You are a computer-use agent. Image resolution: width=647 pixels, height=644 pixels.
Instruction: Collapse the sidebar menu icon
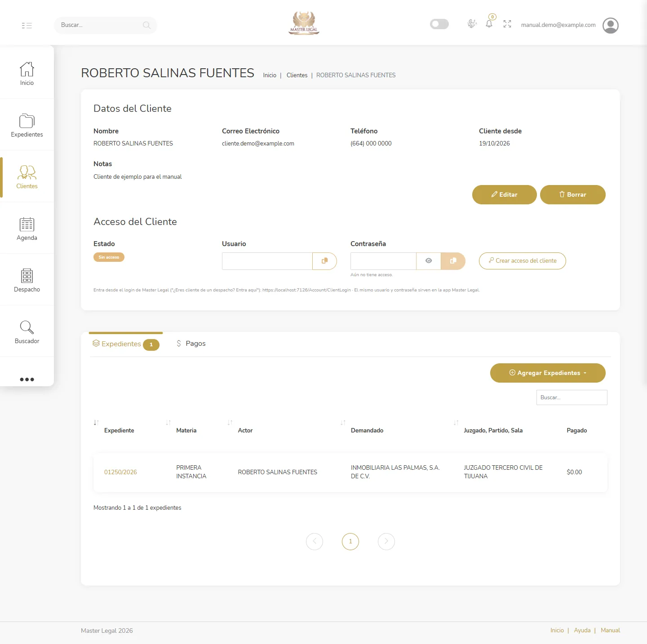(x=27, y=26)
